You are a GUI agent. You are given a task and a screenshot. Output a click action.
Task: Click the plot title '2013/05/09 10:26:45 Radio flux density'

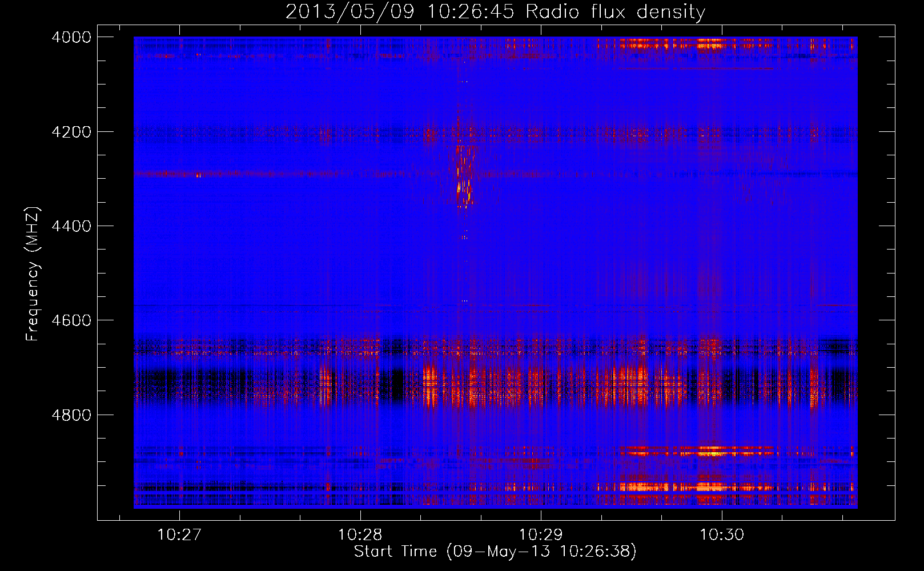click(495, 11)
